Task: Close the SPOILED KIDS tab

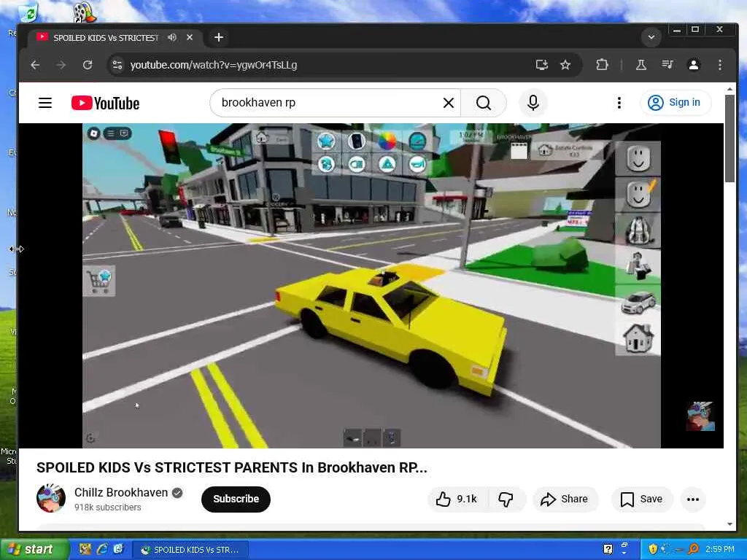Action: click(x=190, y=37)
